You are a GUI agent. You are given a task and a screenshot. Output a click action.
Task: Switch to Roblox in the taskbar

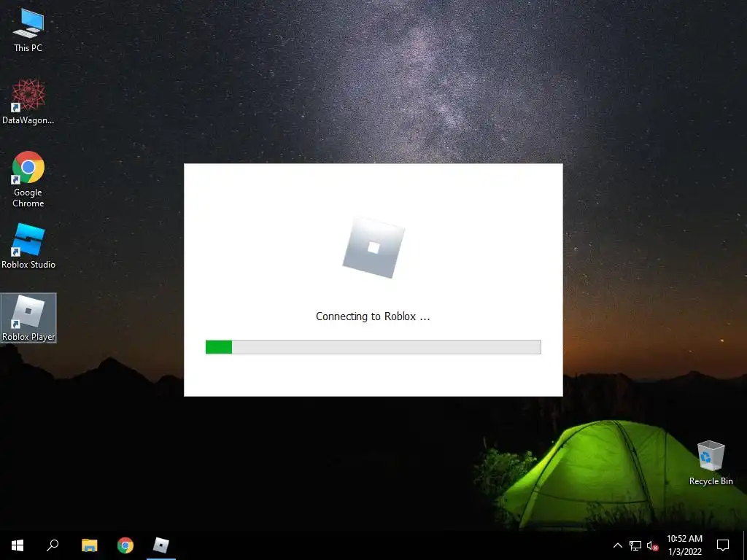click(x=161, y=545)
